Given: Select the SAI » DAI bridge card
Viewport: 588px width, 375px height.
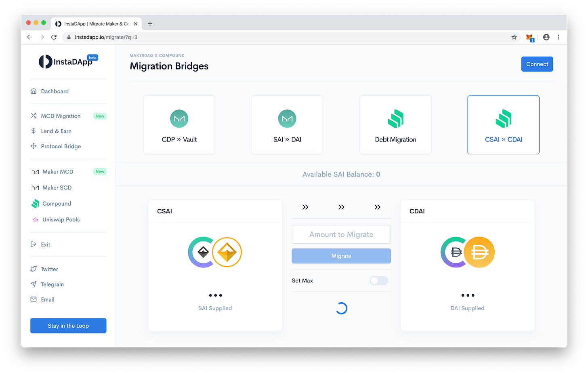Looking at the screenshot, I should [x=287, y=125].
